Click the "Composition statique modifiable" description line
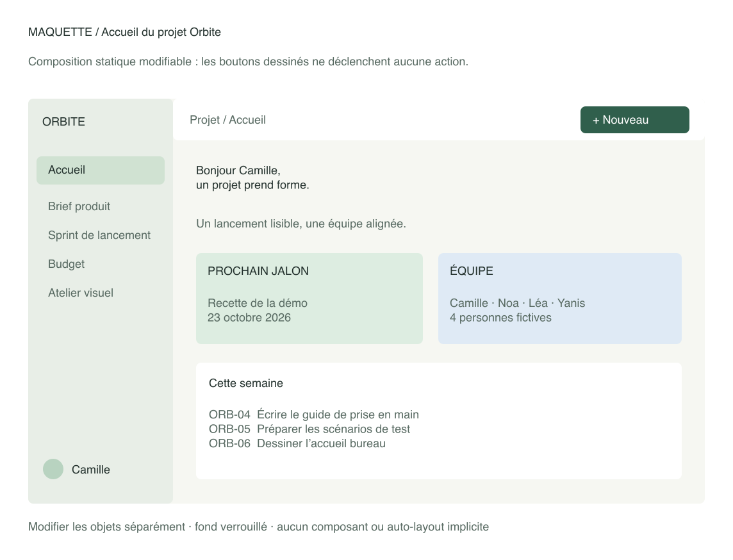The image size is (733, 560). (x=248, y=62)
